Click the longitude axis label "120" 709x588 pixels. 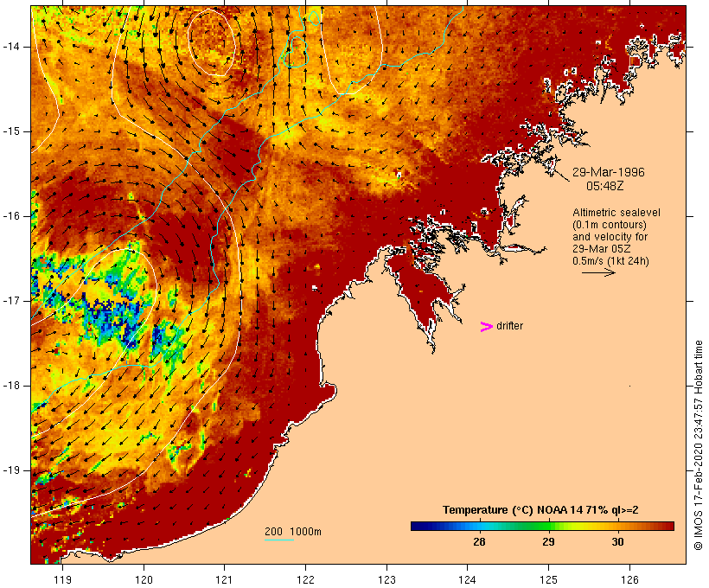pos(144,580)
